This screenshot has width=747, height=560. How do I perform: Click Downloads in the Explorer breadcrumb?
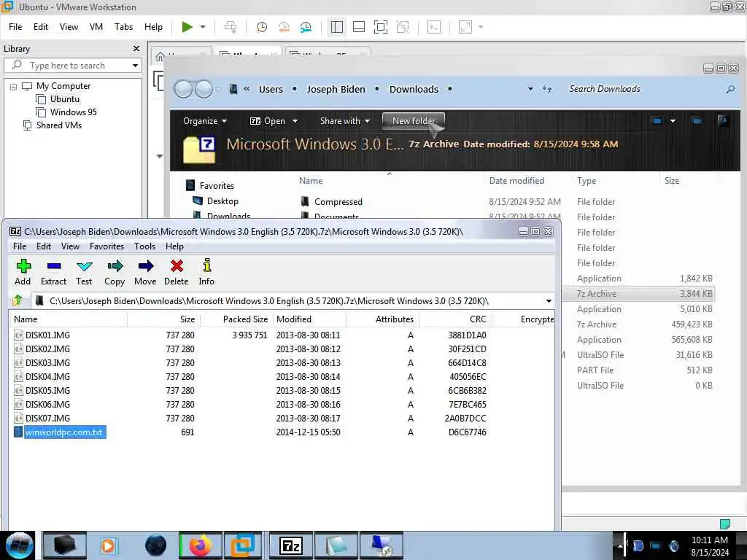(414, 89)
